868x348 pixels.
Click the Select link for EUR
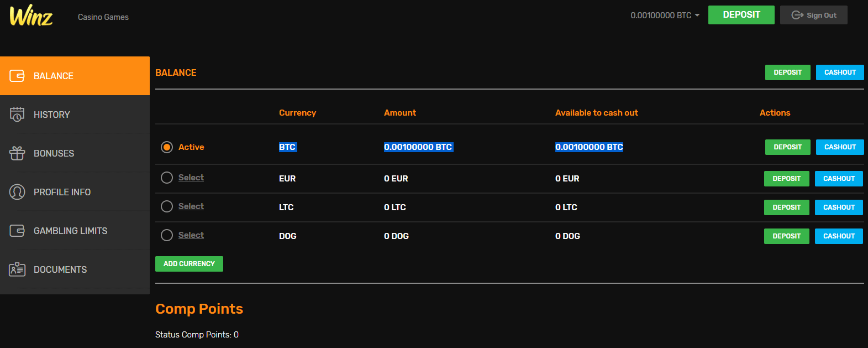[x=191, y=178]
